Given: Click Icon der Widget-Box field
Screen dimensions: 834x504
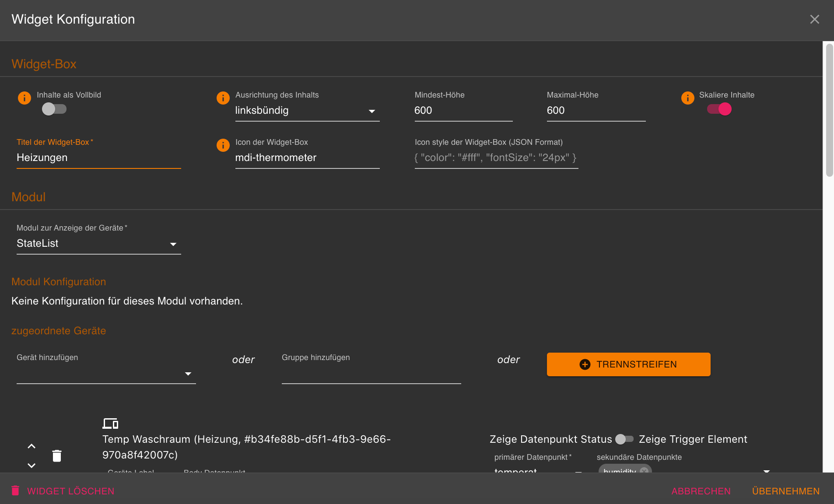Looking at the screenshot, I should 307,158.
